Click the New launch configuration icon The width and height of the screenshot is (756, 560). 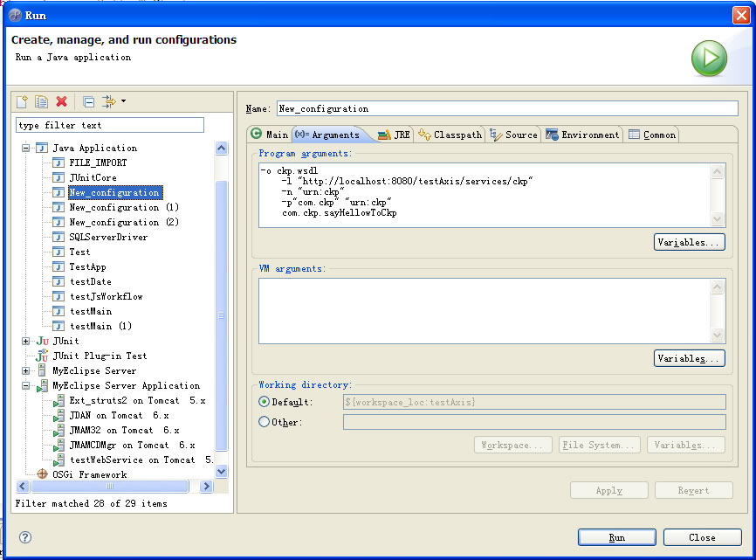pos(22,101)
